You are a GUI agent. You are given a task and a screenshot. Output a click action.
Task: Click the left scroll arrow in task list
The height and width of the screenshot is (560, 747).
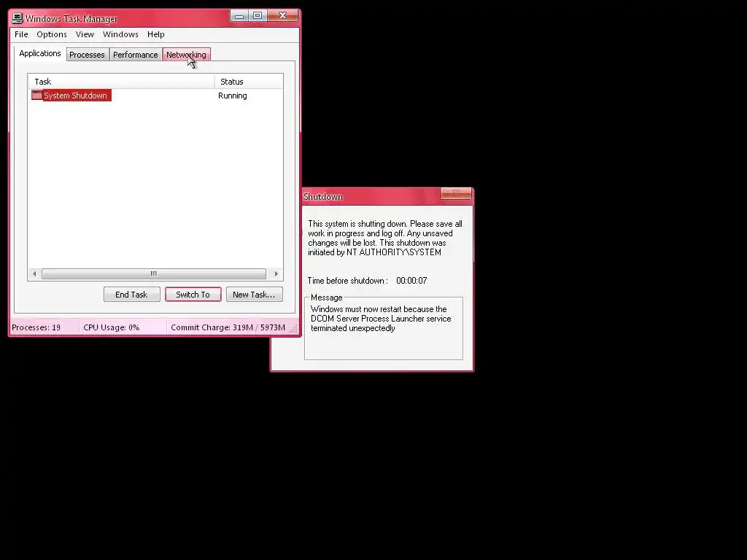pyautogui.click(x=34, y=274)
